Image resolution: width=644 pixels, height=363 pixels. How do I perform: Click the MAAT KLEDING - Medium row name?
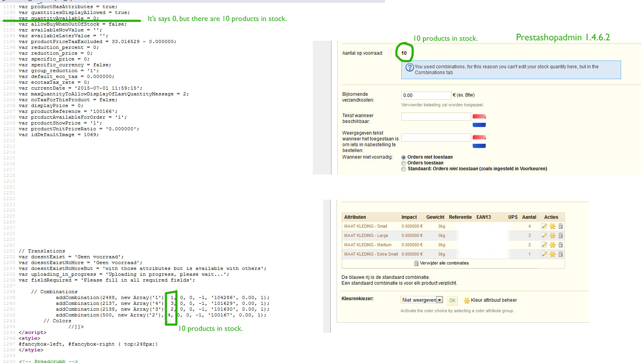click(368, 245)
